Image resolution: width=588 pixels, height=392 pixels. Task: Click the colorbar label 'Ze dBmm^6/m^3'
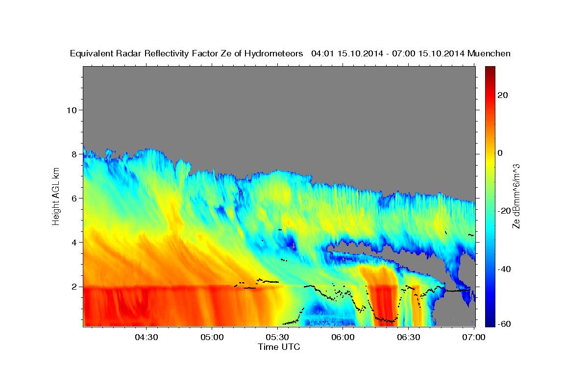516,196
